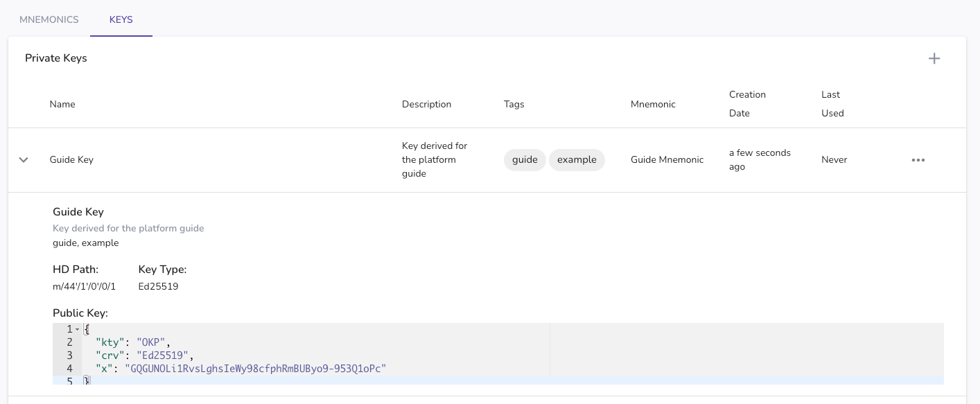Click the 'Key derived for the platform guide' description cell
The image size is (980, 404).
[435, 160]
